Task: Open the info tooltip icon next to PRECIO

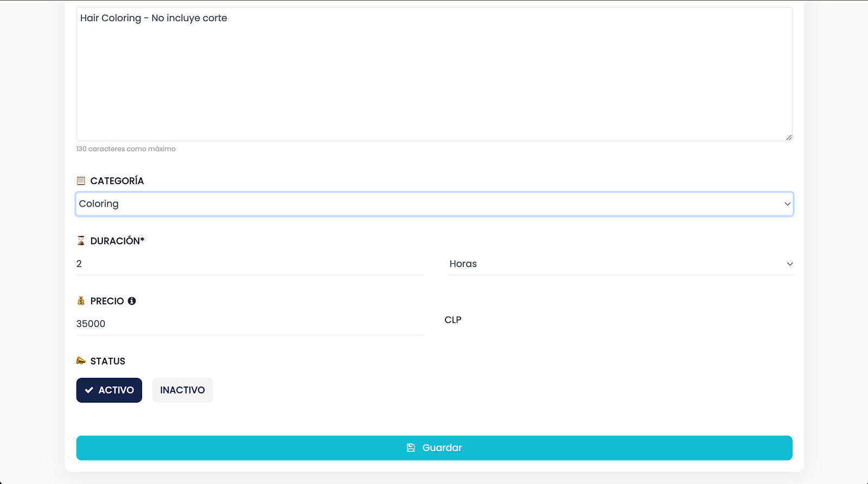Action: coord(132,301)
